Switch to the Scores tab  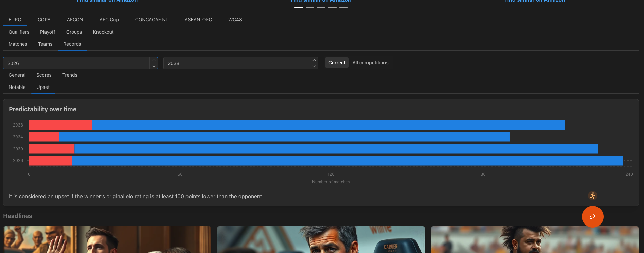pos(44,75)
